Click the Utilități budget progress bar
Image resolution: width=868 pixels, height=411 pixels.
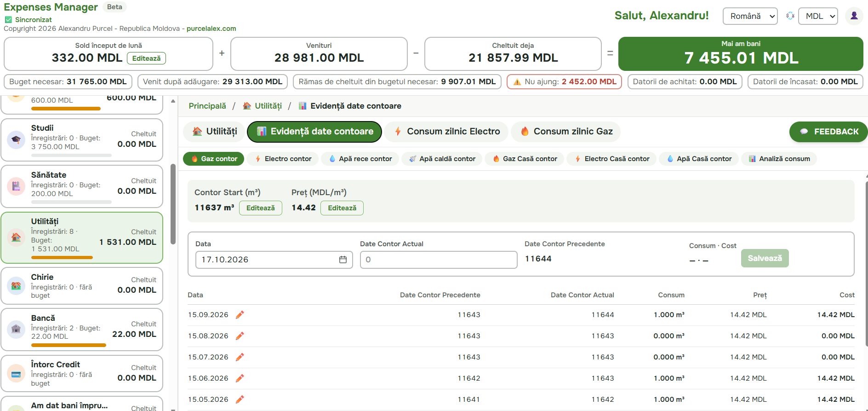click(62, 257)
